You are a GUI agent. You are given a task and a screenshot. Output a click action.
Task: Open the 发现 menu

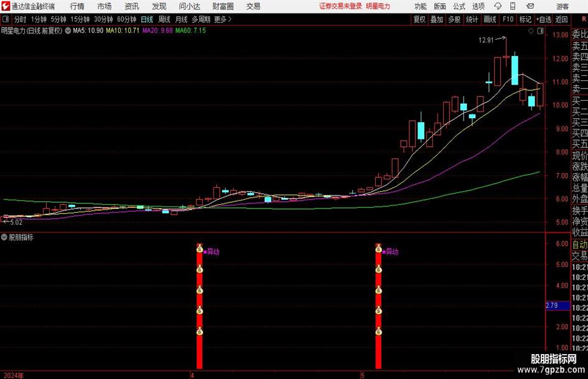pyautogui.click(x=159, y=6)
